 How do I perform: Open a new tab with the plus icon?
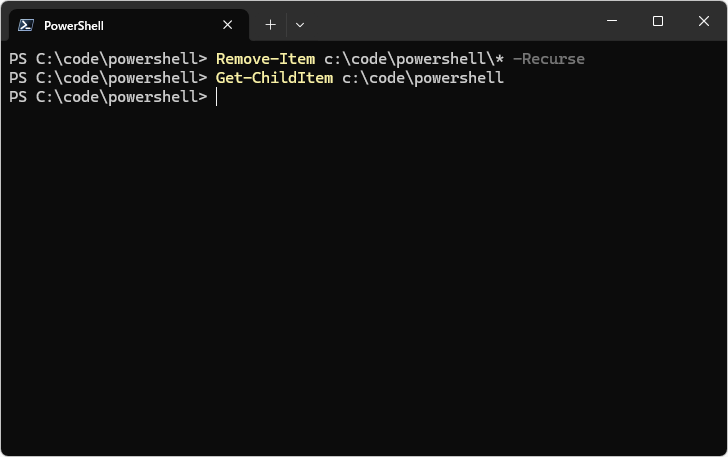(270, 24)
